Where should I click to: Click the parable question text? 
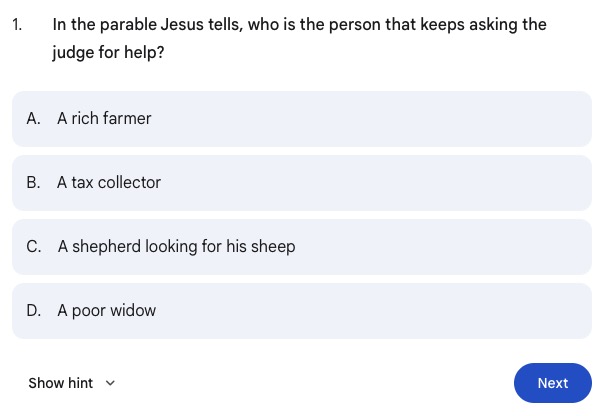point(299,24)
